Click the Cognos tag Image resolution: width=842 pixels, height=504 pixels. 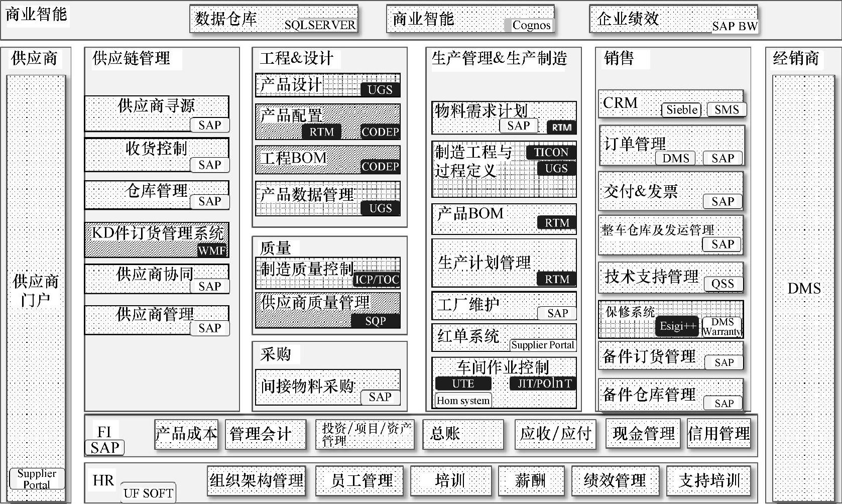531,25
